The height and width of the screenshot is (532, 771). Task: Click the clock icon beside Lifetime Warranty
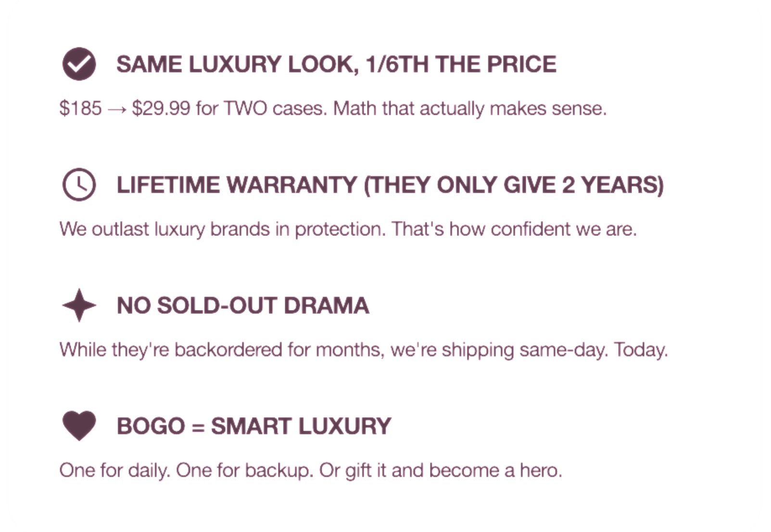coord(79,185)
